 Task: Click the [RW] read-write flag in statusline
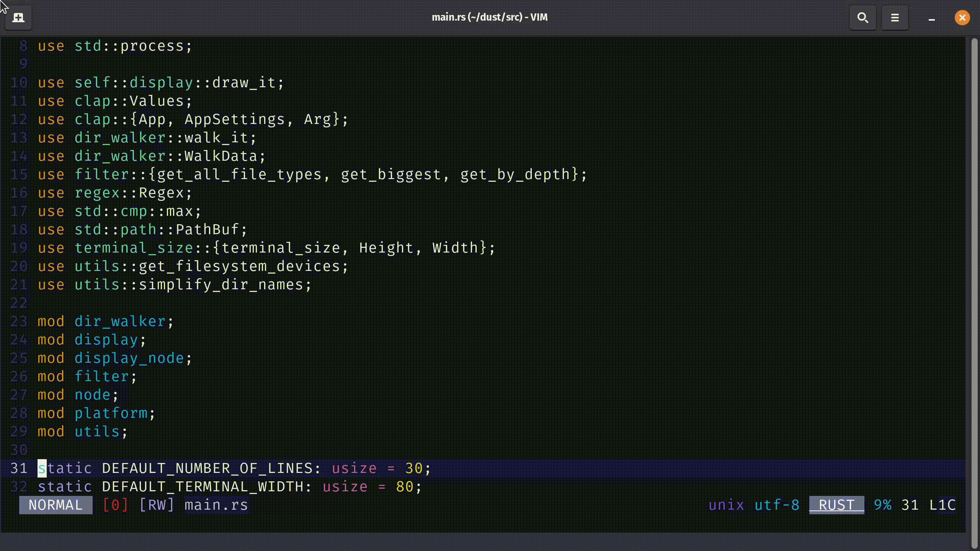157,505
